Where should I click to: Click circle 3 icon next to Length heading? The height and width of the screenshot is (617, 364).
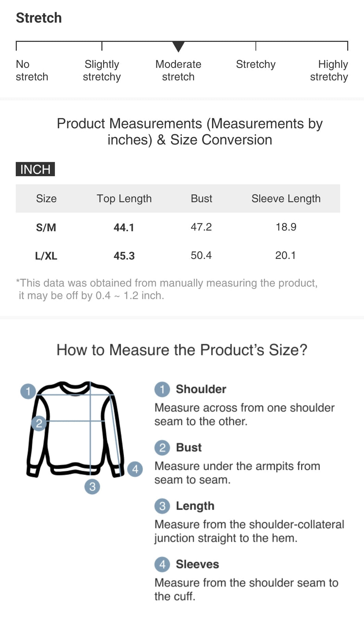[162, 506]
